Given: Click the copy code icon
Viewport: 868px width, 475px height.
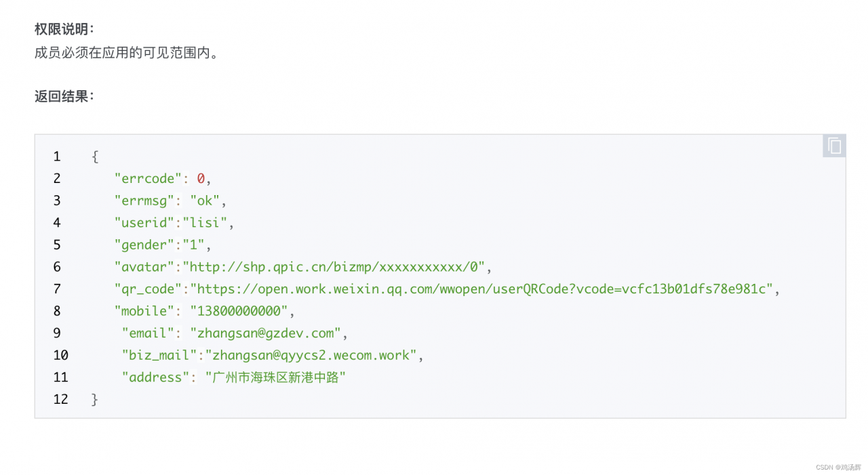Looking at the screenshot, I should (834, 146).
